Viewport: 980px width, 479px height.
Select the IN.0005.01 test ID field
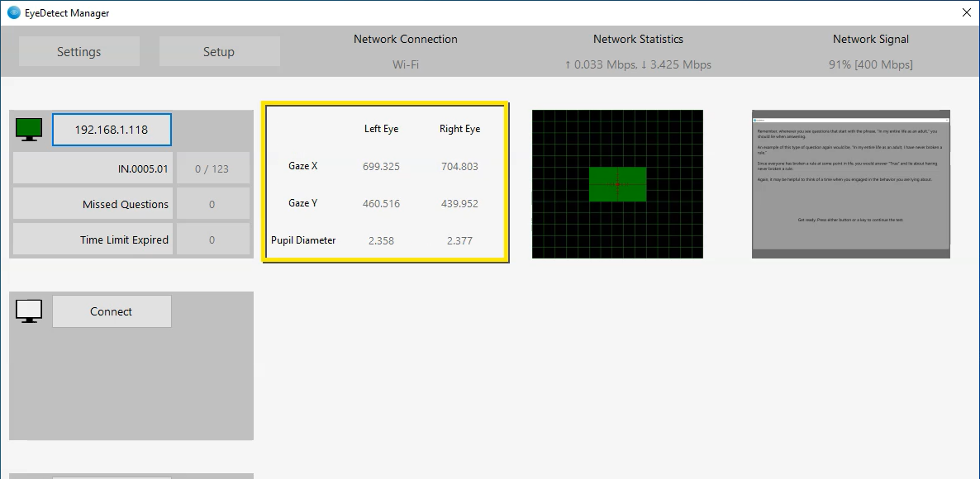tap(93, 168)
